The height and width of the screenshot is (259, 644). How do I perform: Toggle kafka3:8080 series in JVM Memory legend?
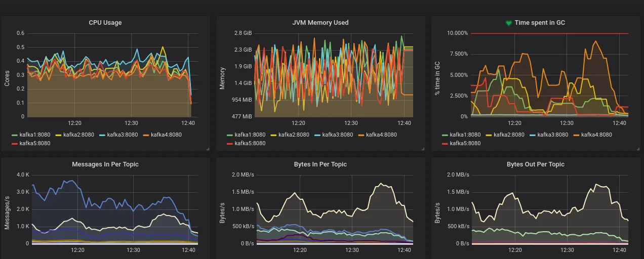click(334, 135)
